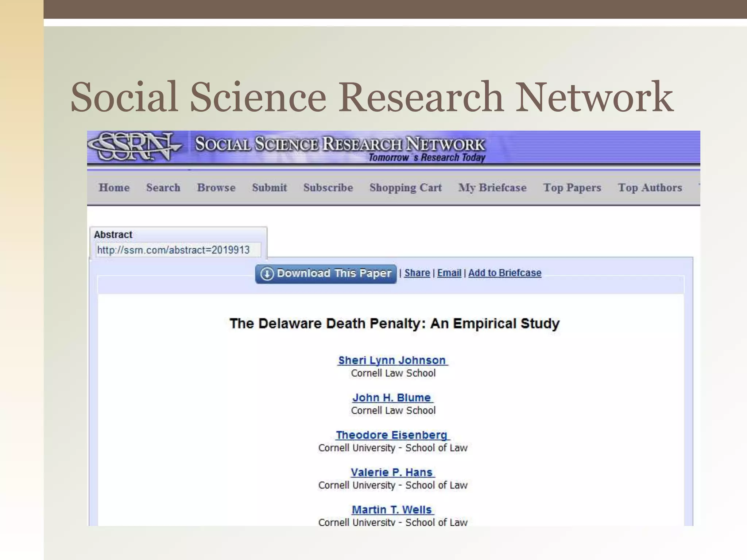Open the Search menu item

(163, 187)
